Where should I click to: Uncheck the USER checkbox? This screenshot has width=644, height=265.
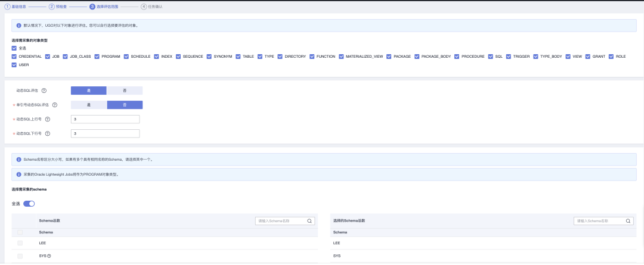[14, 65]
